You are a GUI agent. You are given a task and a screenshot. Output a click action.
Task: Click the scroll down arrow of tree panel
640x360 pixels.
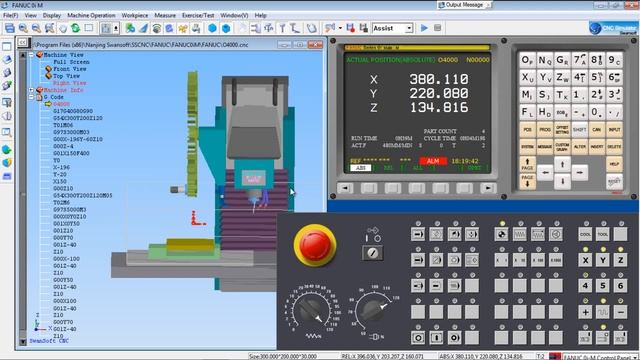(x=23, y=341)
